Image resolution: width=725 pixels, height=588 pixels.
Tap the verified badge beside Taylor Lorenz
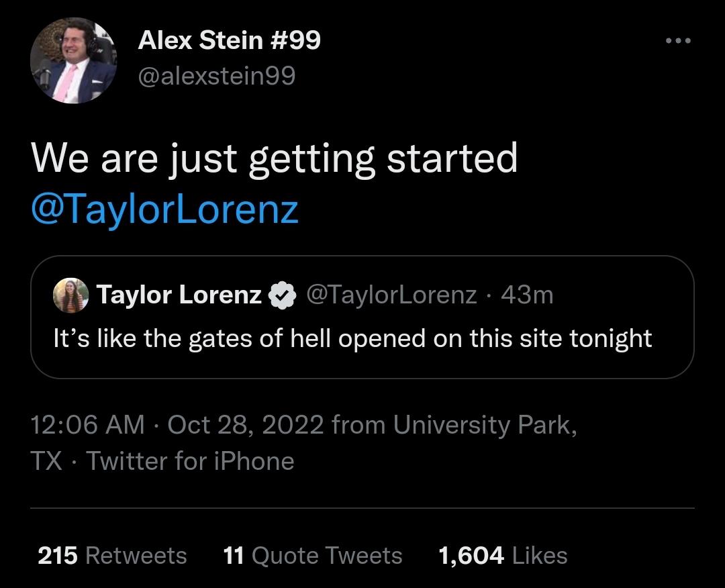[283, 295]
